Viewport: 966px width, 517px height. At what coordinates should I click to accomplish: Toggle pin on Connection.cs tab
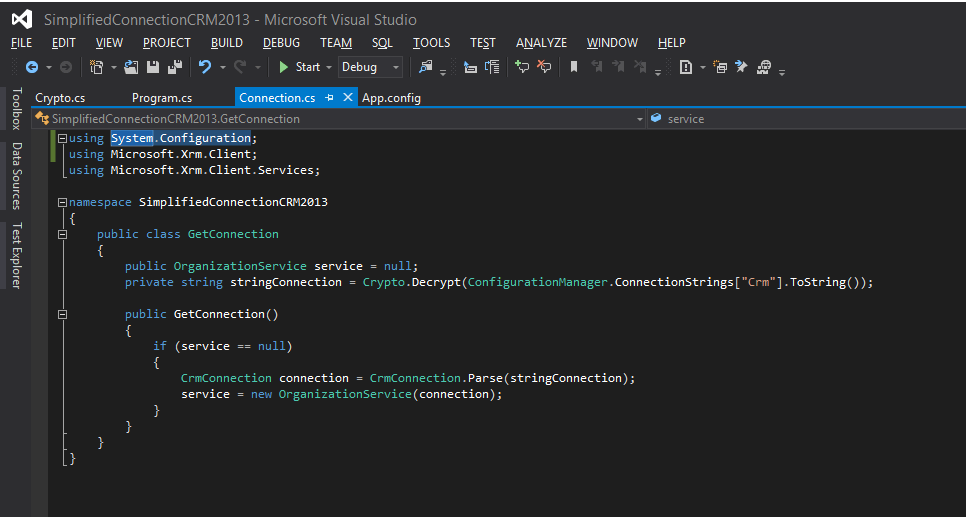pos(329,98)
